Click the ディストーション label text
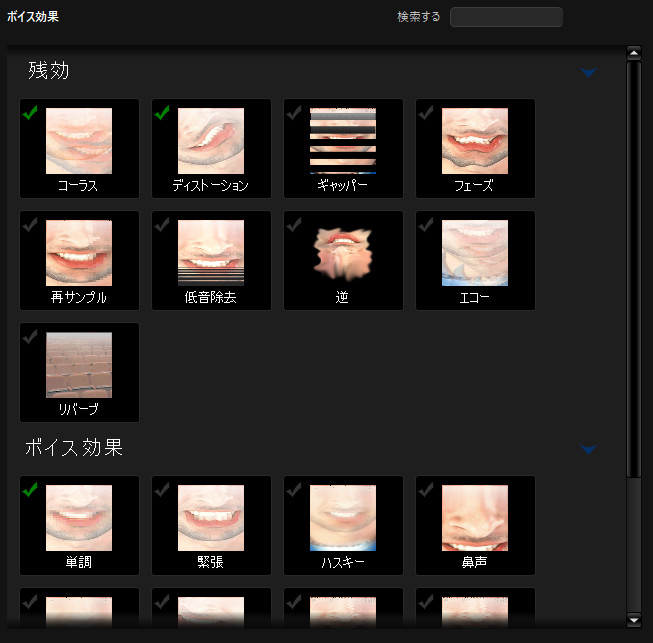 coord(211,185)
